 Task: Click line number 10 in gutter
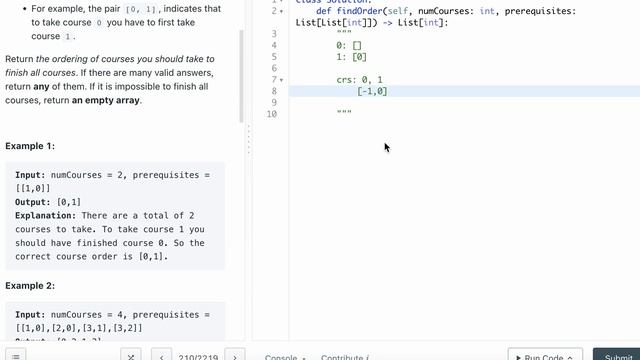click(272, 114)
